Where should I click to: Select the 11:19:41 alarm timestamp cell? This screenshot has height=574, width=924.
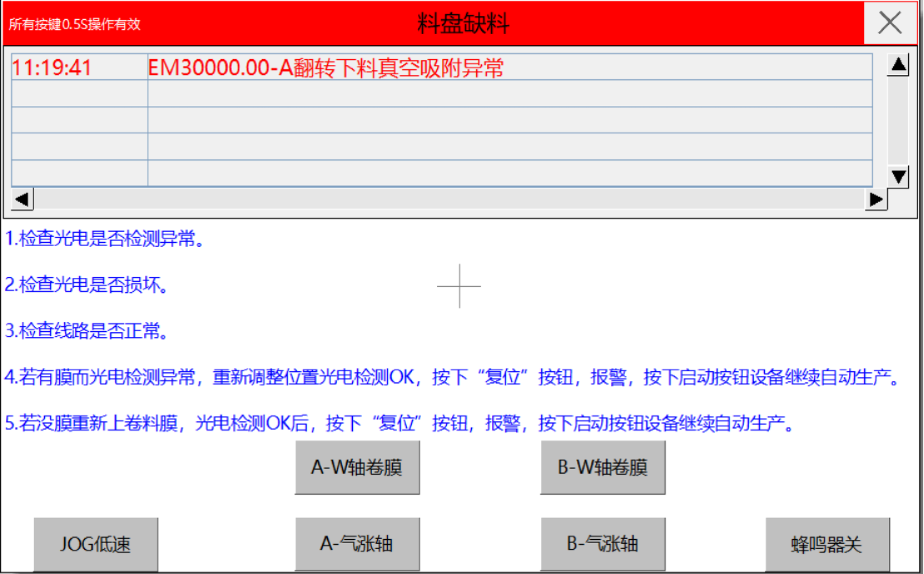79,67
